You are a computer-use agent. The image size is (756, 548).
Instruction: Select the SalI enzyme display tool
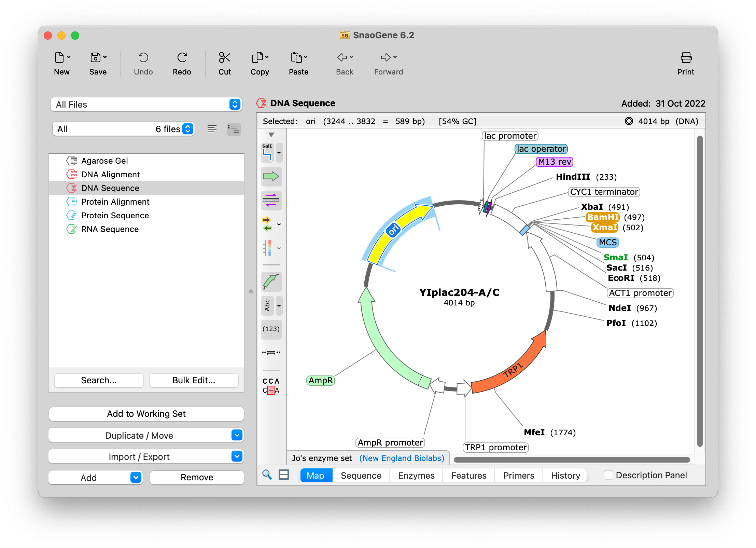[x=268, y=152]
